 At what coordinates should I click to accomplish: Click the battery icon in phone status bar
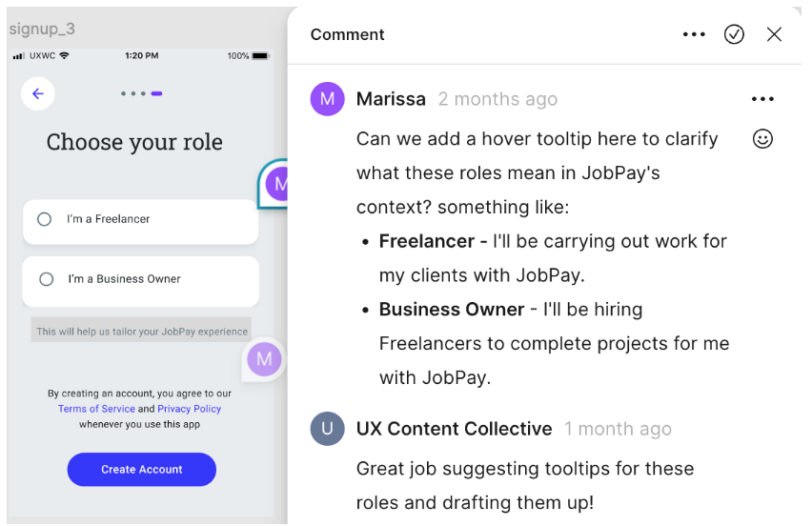pos(260,55)
